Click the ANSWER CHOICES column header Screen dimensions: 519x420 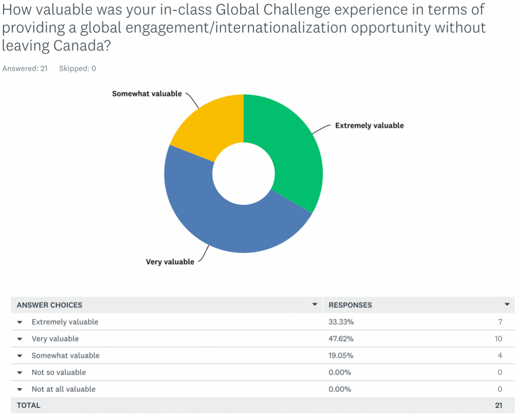point(49,305)
